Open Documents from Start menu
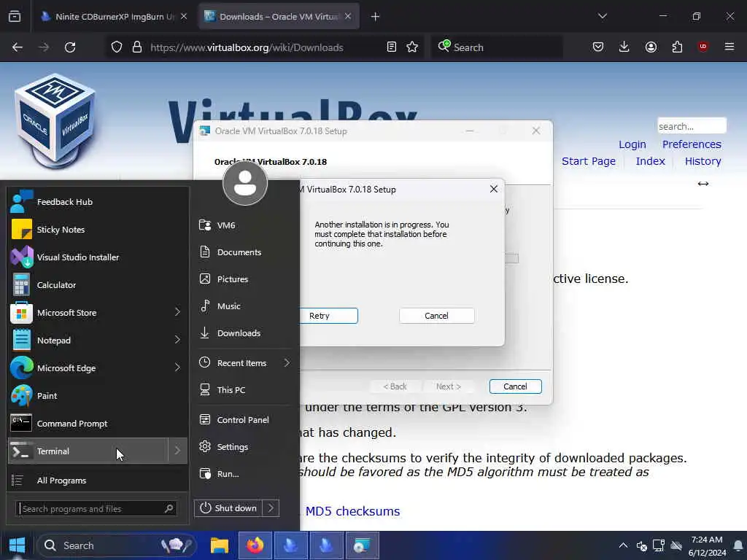Viewport: 747px width, 560px height. [244, 252]
